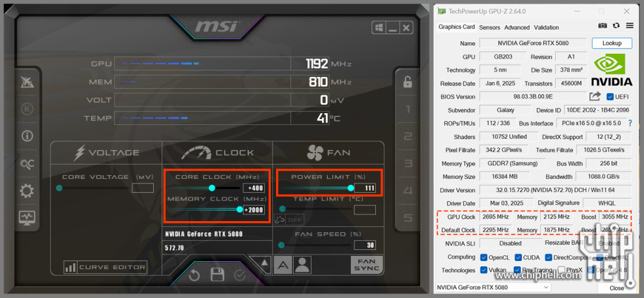The height and width of the screenshot is (298, 644).
Task: Click the Subvendor Galaxy field
Action: coord(505,110)
